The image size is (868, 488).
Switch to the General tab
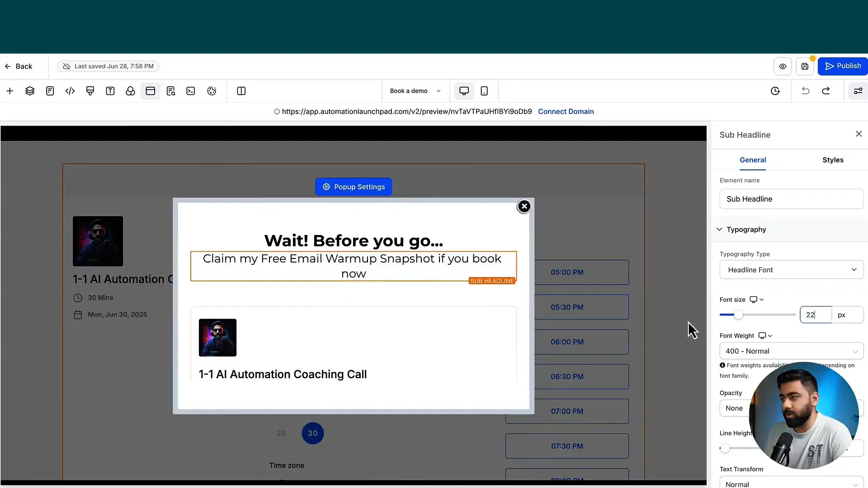pyautogui.click(x=753, y=160)
